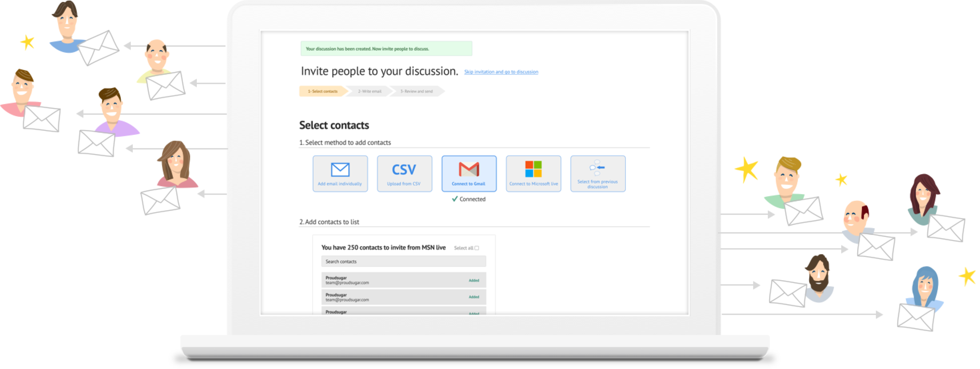Click Skip invitation and go to discussion link
Viewport: 980px width, 369px height.
(x=501, y=71)
